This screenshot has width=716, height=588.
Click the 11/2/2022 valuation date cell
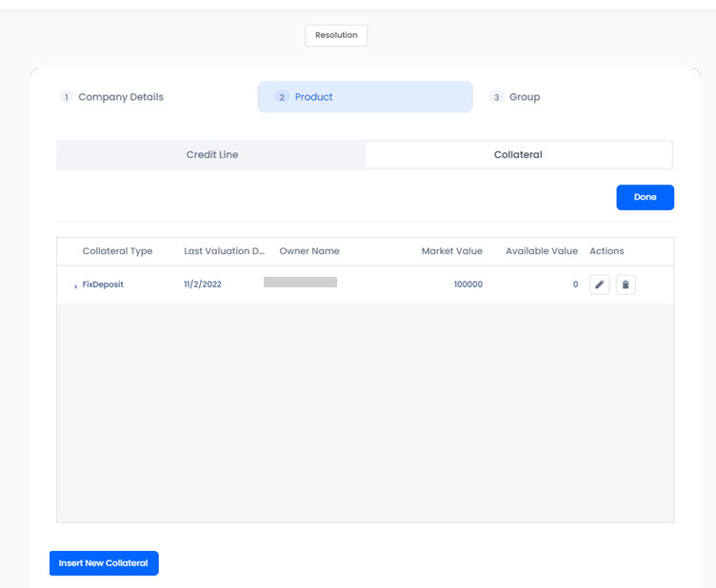point(203,284)
